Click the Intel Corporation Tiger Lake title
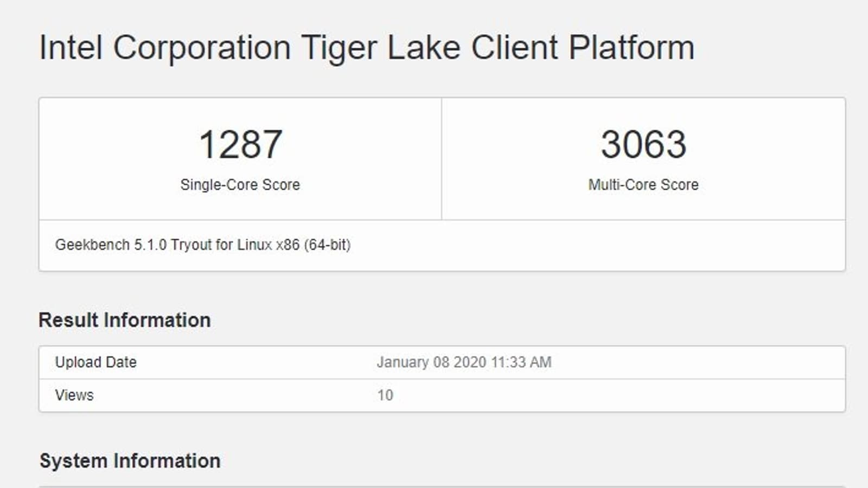 point(366,48)
